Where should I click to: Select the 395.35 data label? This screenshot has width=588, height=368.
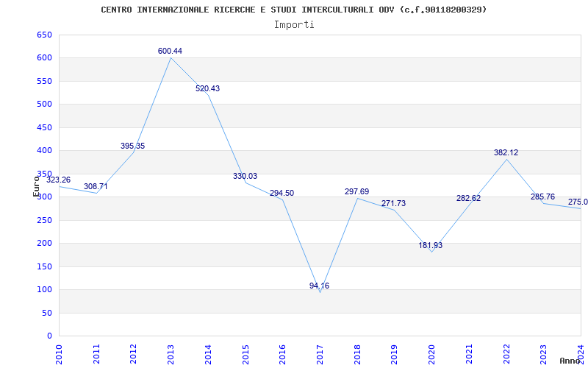(132, 146)
